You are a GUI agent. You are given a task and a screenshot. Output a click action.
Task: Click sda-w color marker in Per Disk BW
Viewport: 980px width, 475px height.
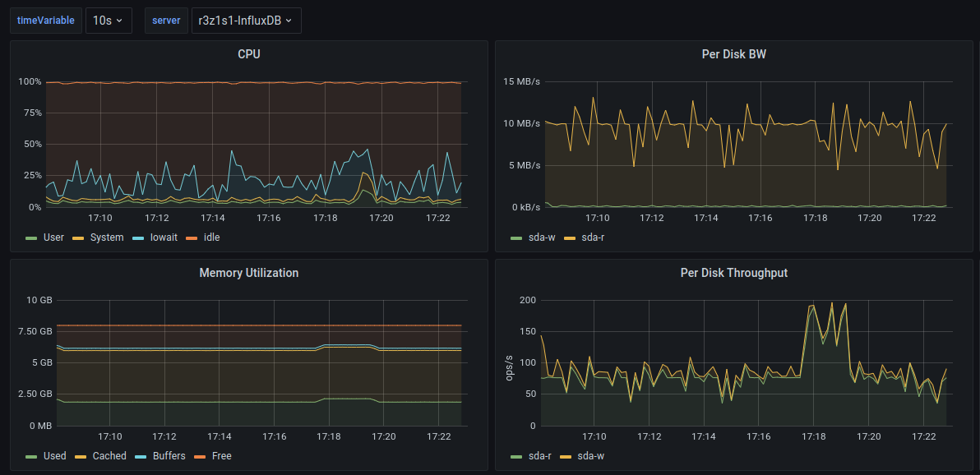516,237
